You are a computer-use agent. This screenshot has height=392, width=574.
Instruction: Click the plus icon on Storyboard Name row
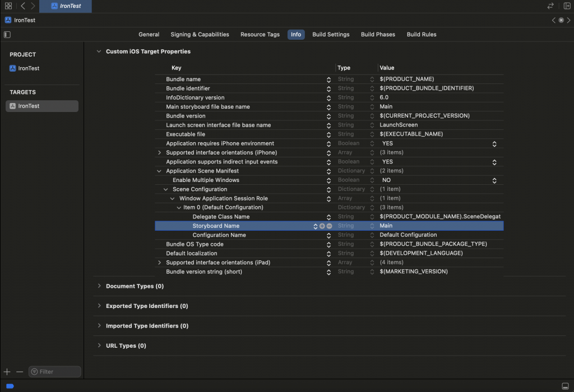(322, 226)
